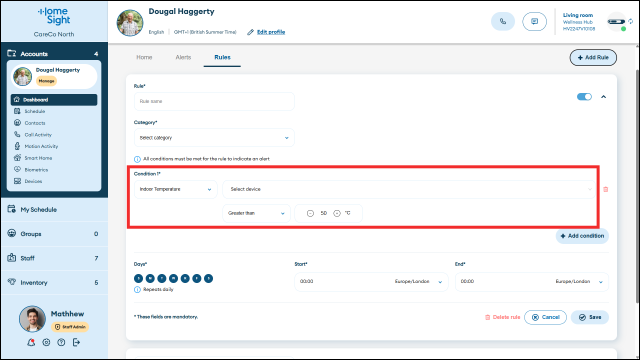This screenshot has width=640, height=360.
Task: Click the Smart Home icon in sidebar
Action: coord(17,158)
